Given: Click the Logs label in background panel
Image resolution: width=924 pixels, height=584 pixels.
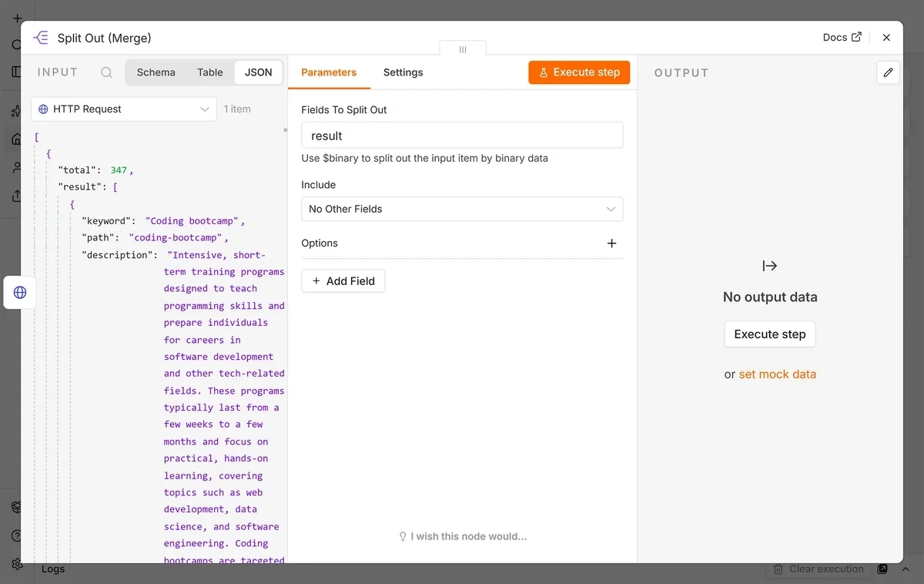Looking at the screenshot, I should tap(53, 569).
